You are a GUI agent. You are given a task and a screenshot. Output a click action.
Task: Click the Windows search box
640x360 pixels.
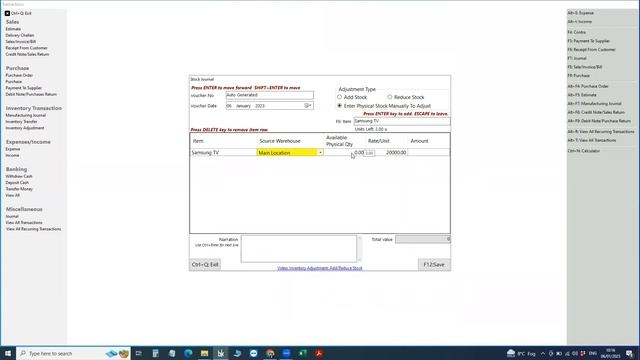(x=73, y=353)
